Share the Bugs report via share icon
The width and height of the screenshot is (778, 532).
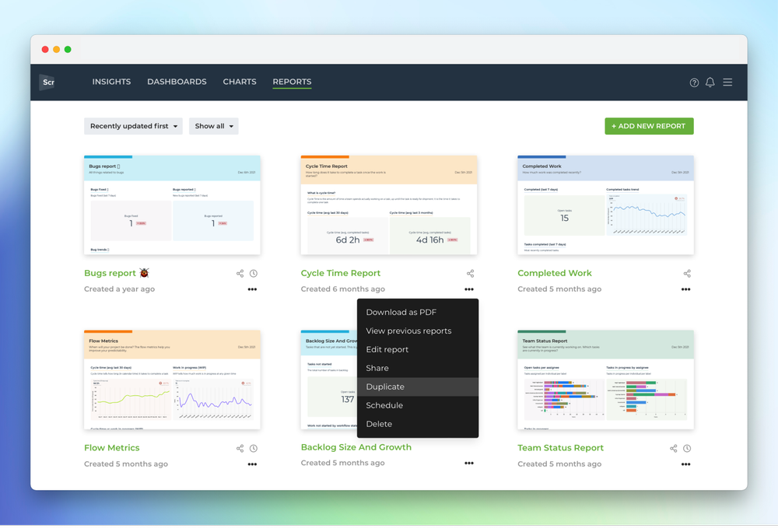(240, 274)
